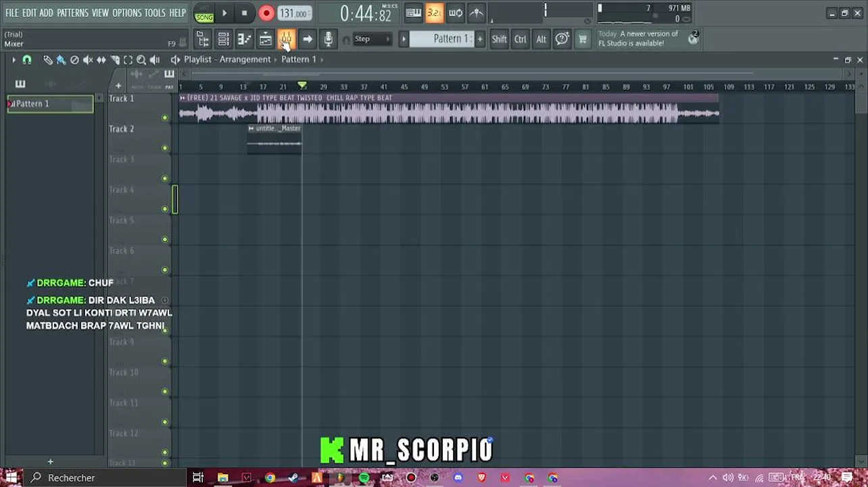The height and width of the screenshot is (487, 868).
Task: Toggle typing keyboard to piano
Action: [414, 13]
